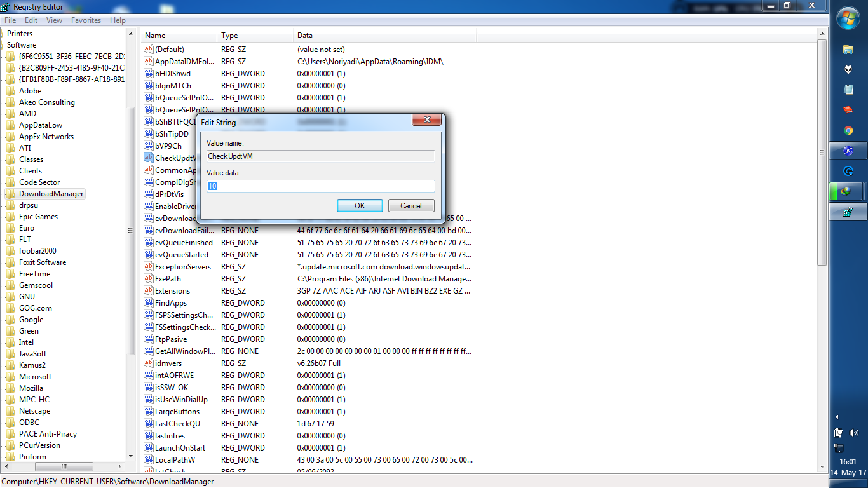This screenshot has height=488, width=868.
Task: Click the volume speaker tray icon
Action: tap(855, 433)
